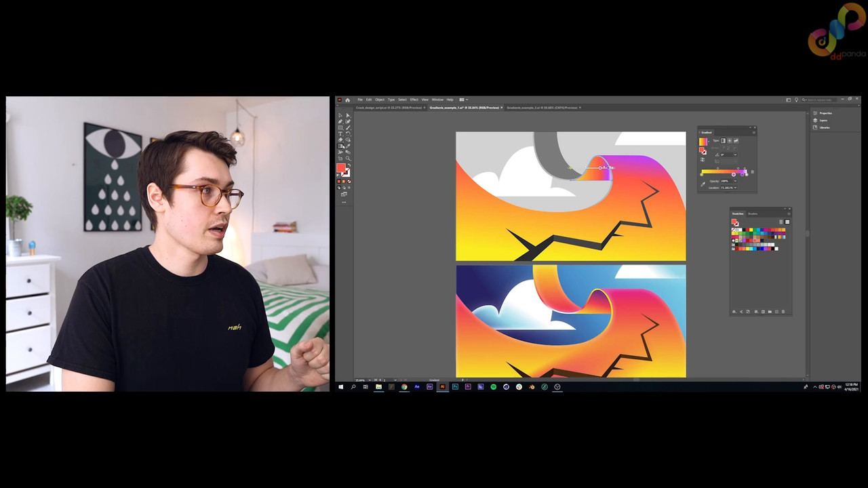
Task: Select the Selection (black arrow) tool
Action: [340, 115]
